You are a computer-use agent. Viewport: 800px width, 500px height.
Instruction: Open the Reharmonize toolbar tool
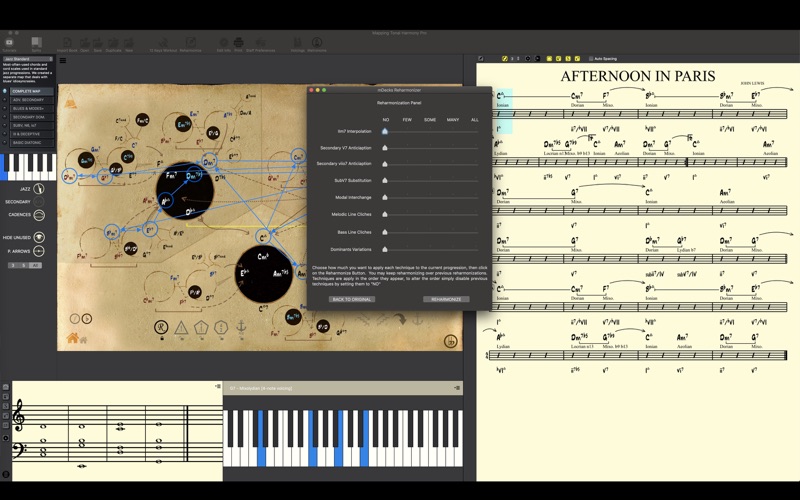click(190, 44)
